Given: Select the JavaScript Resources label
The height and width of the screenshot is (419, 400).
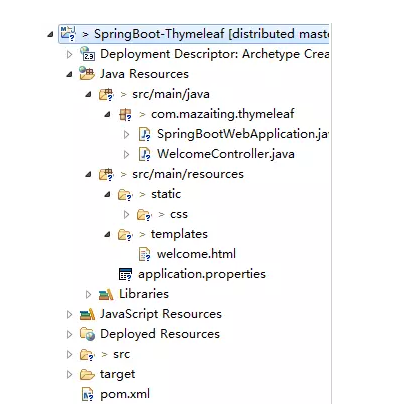Looking at the screenshot, I should (161, 314).
